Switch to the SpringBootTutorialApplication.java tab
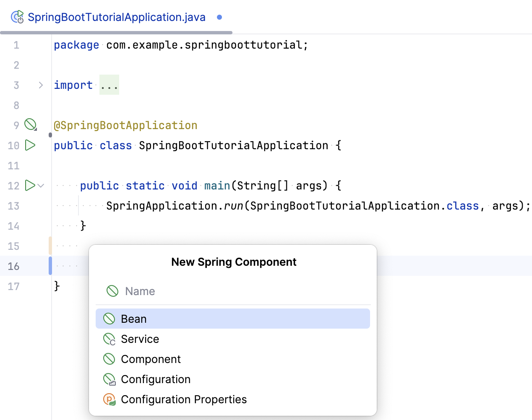The width and height of the screenshot is (532, 420). [116, 17]
